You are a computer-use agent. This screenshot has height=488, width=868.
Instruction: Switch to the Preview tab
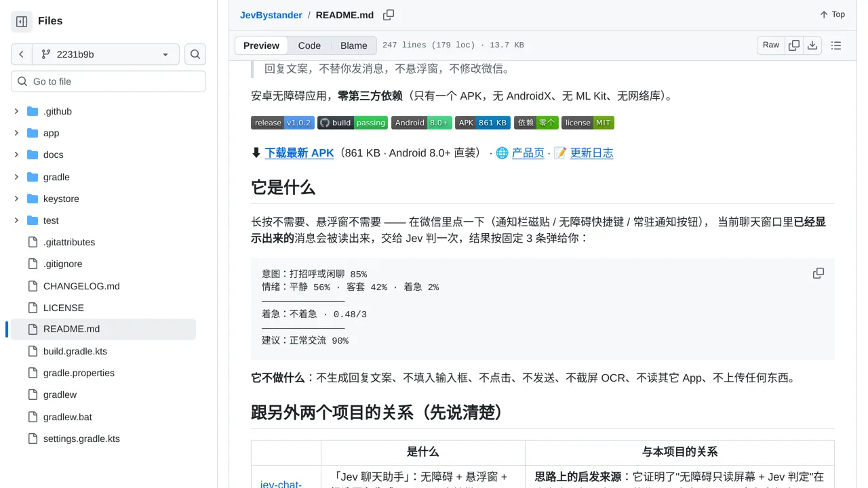point(261,45)
